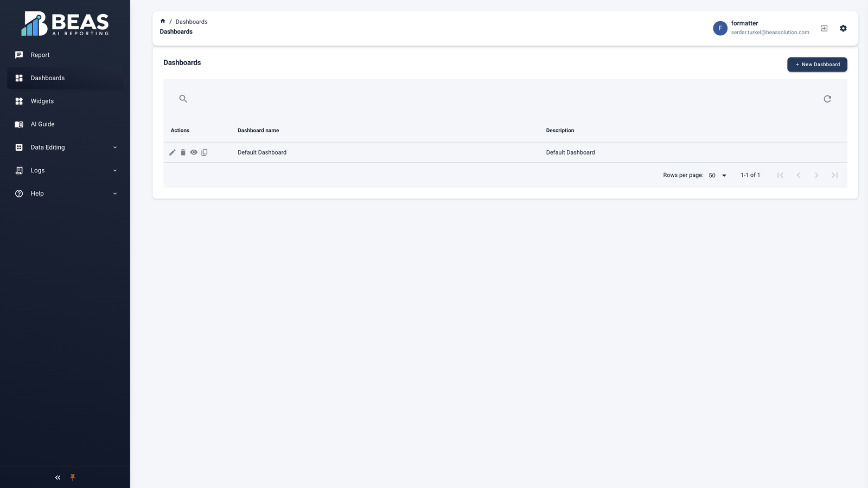Refresh the dashboards table
This screenshot has width=868, height=488.
click(x=827, y=99)
